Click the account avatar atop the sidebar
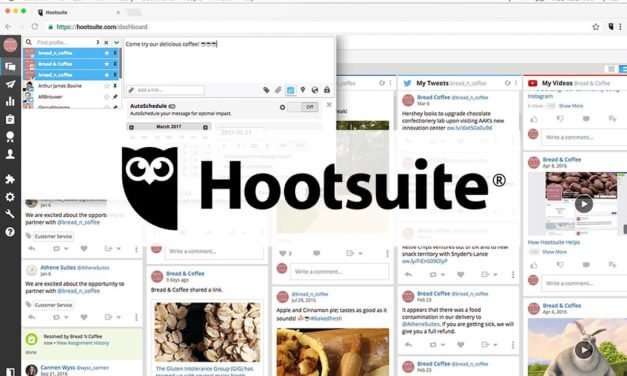This screenshot has width=627, height=376. coord(10,45)
